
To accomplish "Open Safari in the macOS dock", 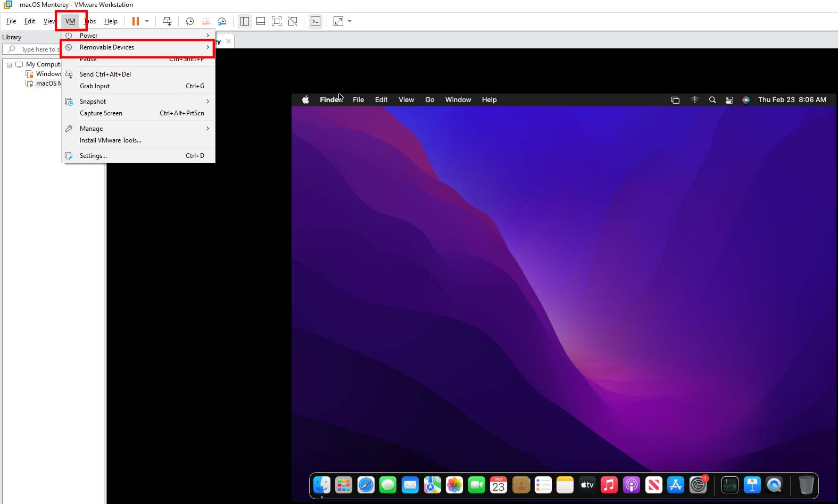I will coord(366,485).
